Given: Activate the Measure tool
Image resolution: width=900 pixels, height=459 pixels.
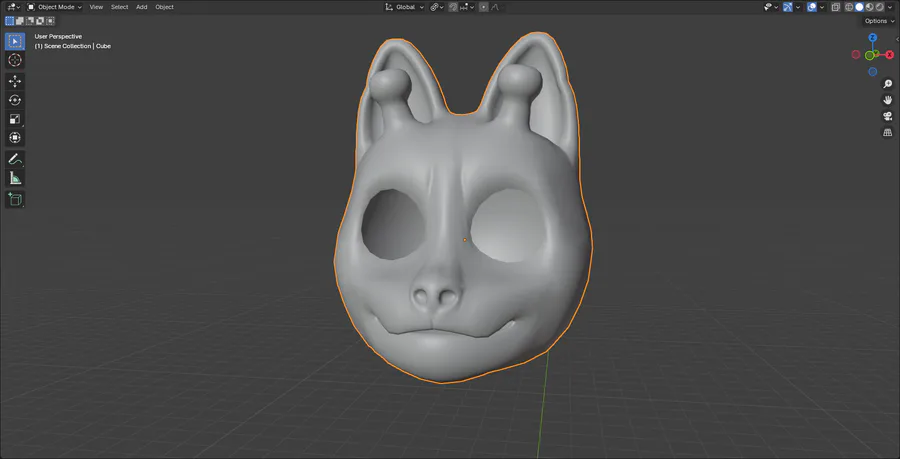Looking at the screenshot, I should coord(15,178).
